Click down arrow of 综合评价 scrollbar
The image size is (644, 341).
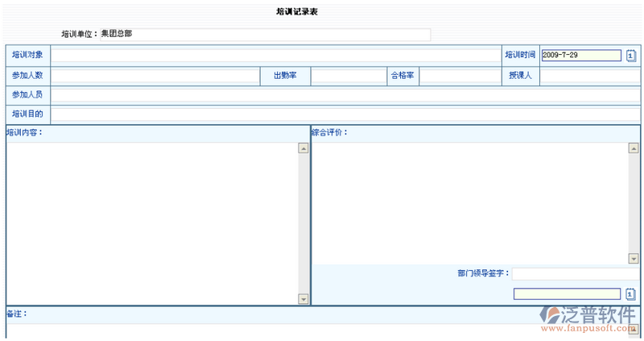click(x=634, y=258)
